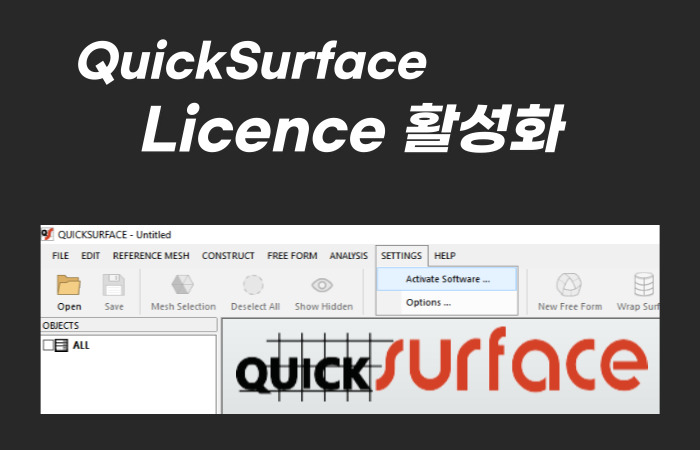This screenshot has height=450, width=700.
Task: Open the EDIT menu
Action: (90, 256)
